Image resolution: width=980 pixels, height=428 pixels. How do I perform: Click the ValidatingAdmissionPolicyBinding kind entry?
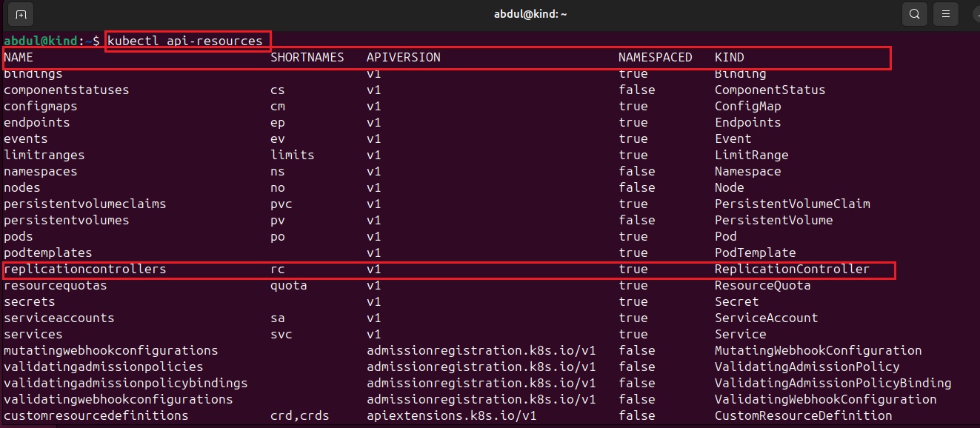(833, 383)
